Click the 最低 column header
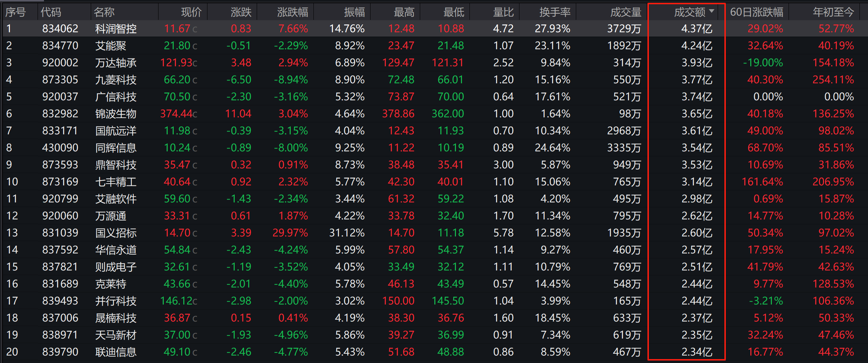This screenshot has width=868, height=363. click(x=454, y=12)
